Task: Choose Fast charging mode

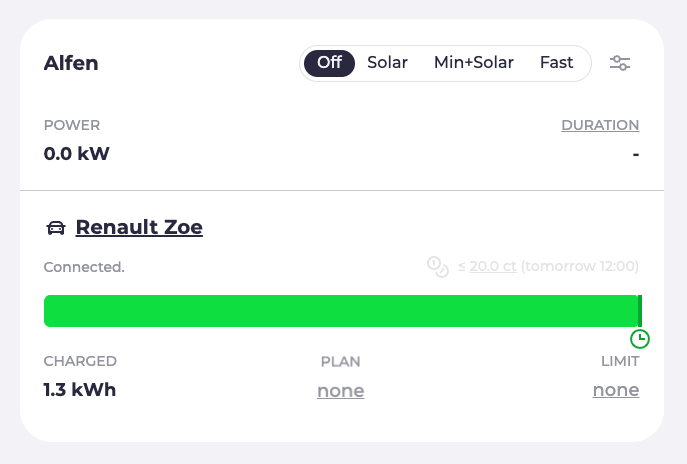Action: tap(556, 63)
